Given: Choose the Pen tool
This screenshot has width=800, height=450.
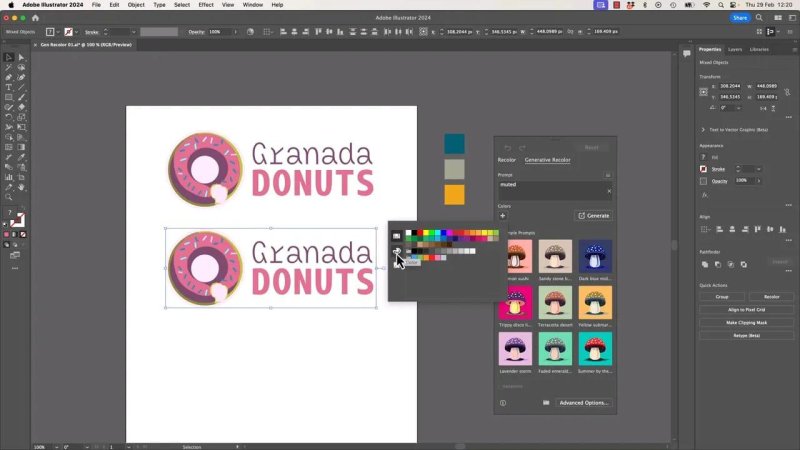Looking at the screenshot, I should point(9,77).
